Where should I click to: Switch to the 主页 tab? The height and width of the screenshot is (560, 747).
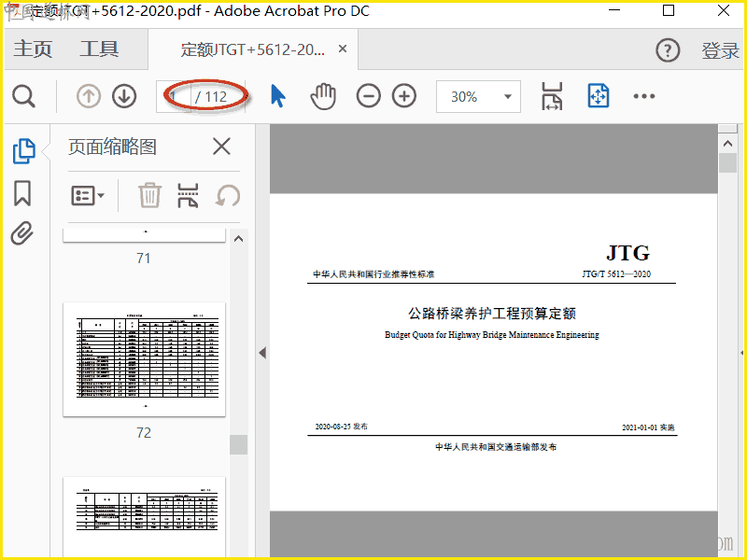tap(33, 49)
